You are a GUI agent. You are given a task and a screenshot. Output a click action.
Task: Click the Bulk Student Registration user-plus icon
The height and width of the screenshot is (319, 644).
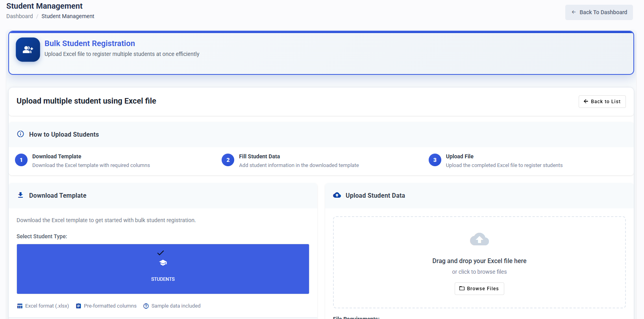pos(28,50)
